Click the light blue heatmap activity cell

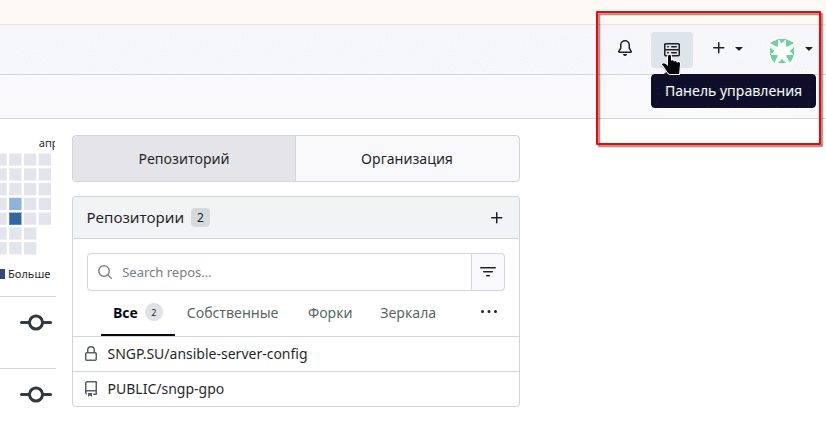pos(15,204)
